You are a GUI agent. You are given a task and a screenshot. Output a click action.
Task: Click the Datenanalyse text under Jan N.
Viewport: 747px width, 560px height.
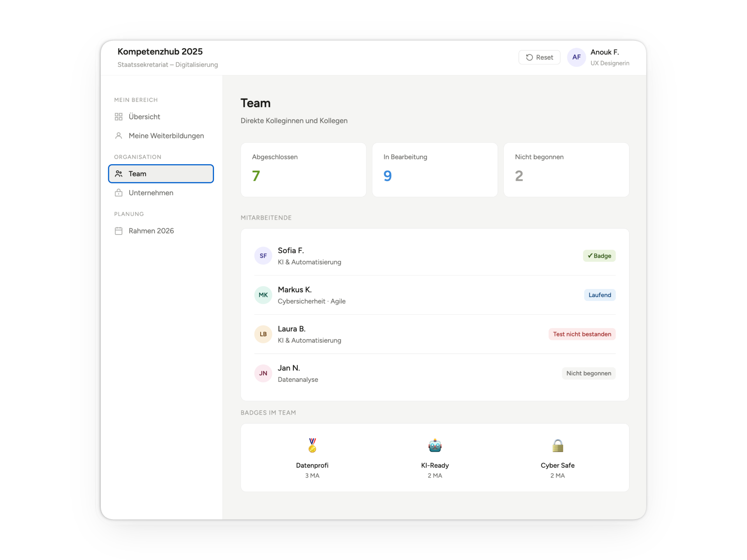point(298,380)
